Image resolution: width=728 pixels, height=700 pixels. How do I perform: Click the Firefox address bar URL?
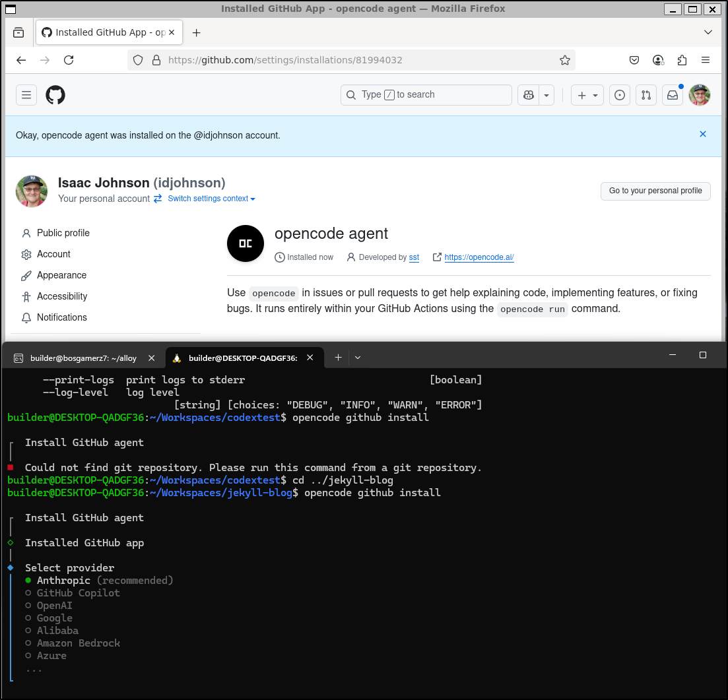pos(285,60)
